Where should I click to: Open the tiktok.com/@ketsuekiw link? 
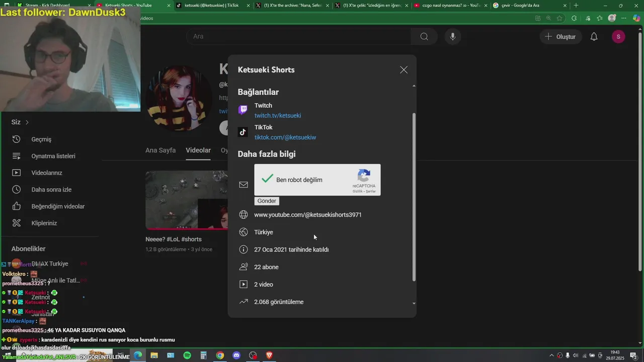pyautogui.click(x=285, y=137)
